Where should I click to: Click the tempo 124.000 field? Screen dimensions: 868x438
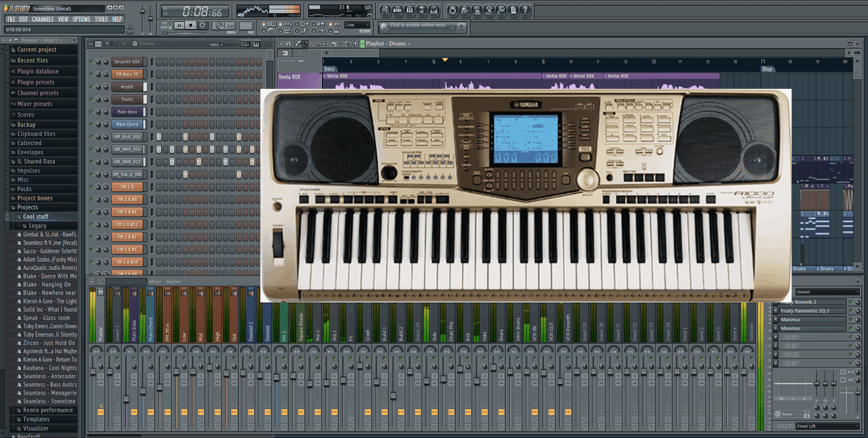tap(224, 25)
